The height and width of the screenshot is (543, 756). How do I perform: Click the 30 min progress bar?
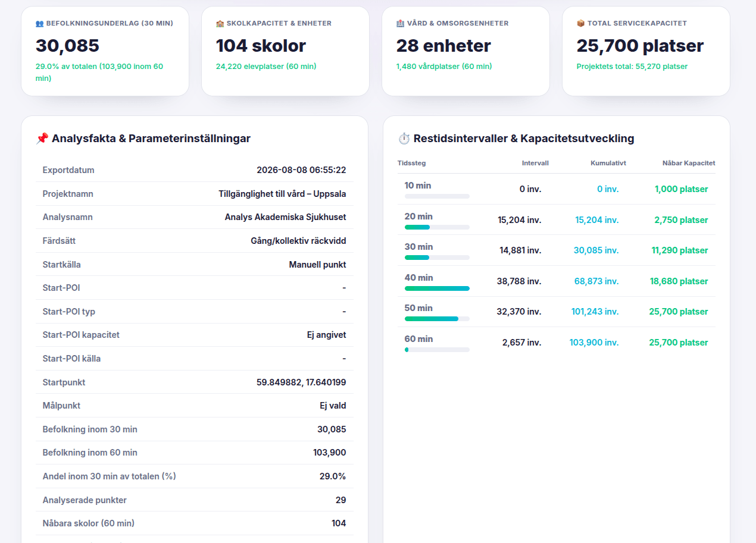[x=437, y=258]
